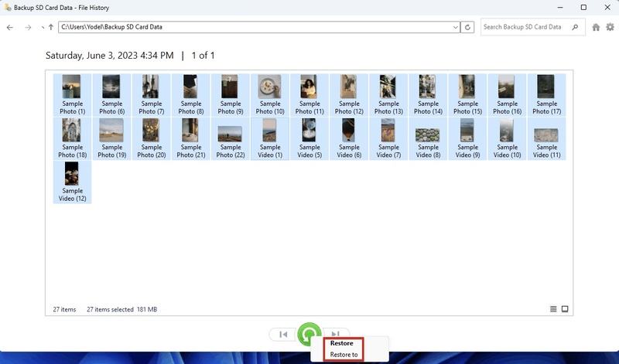The height and width of the screenshot is (364, 619).
Task: Close the File History window
Action: pos(607,8)
